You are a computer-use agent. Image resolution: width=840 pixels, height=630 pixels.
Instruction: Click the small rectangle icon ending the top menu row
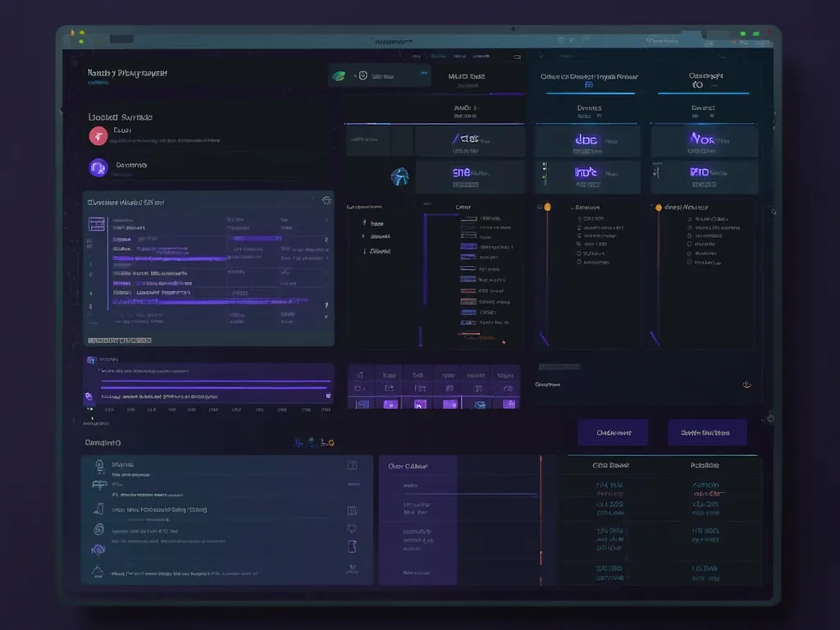click(517, 57)
